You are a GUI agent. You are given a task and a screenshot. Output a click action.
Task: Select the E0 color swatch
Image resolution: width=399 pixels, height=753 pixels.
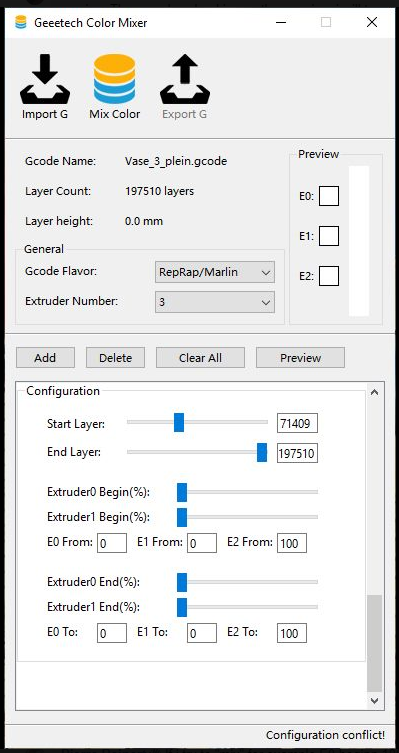point(329,196)
